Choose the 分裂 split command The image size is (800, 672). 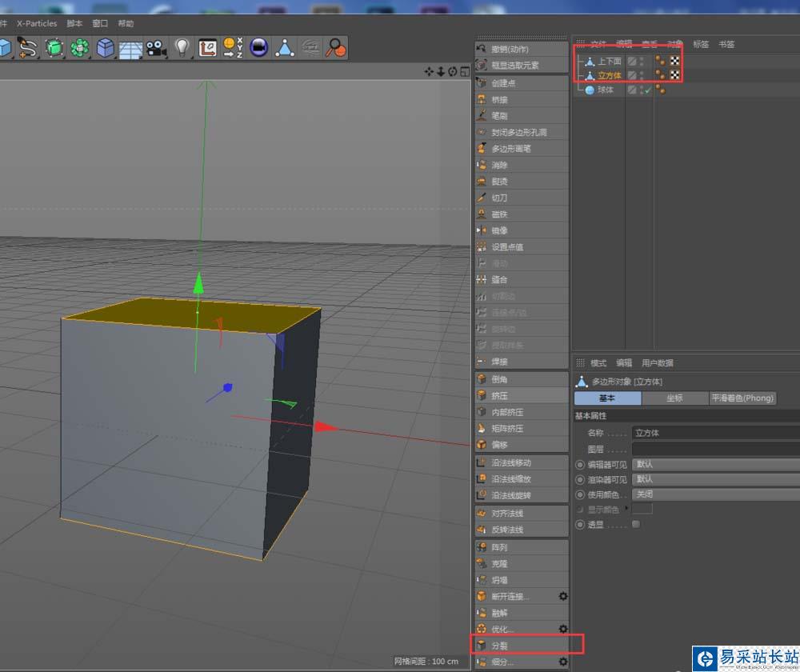522,646
